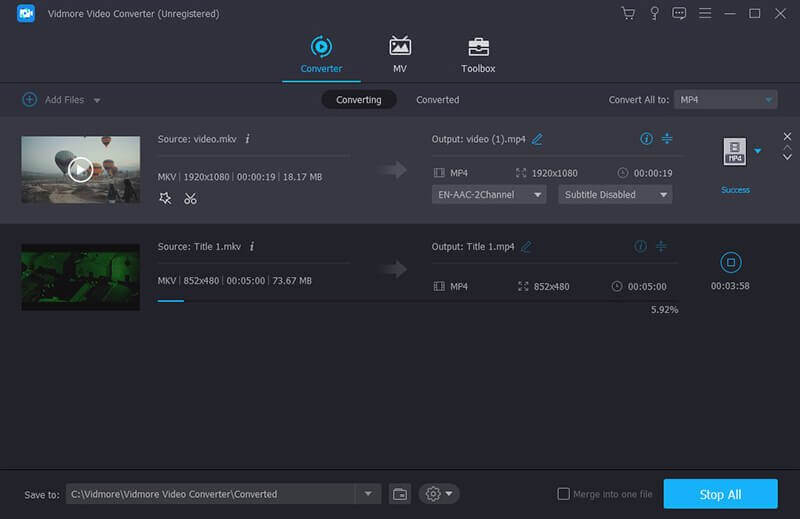Expand the Subtitle Disabled dropdown
Image resolution: width=800 pixels, height=519 pixels.
614,195
